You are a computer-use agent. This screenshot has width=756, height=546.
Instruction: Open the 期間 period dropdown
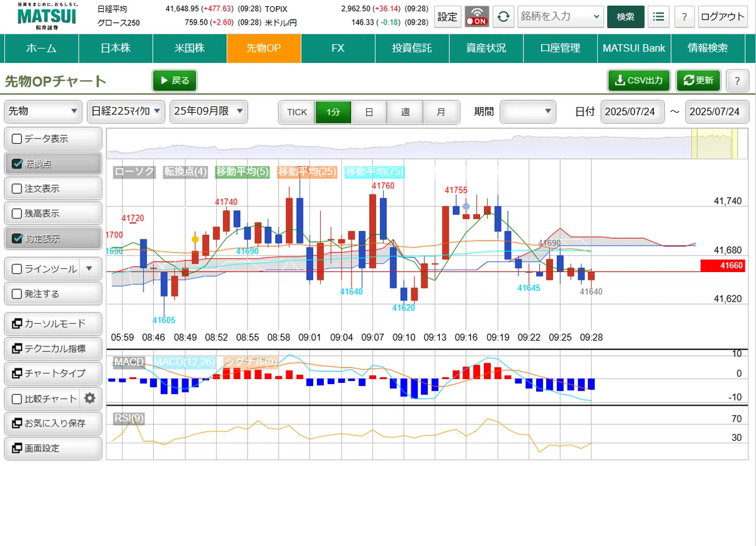coord(528,111)
